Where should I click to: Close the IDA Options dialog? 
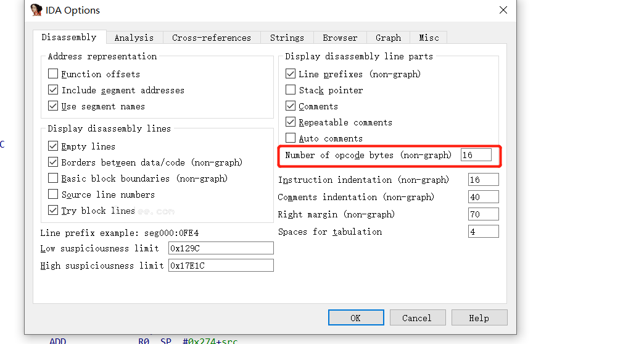(x=503, y=10)
